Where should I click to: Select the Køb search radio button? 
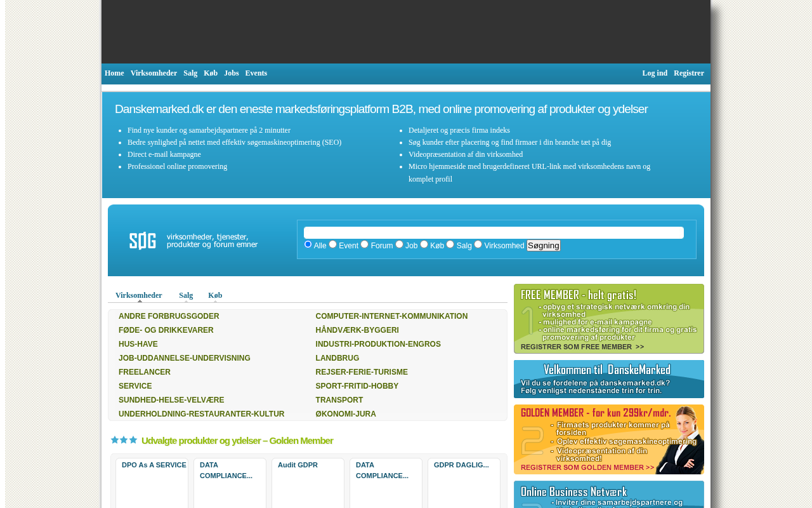(424, 244)
